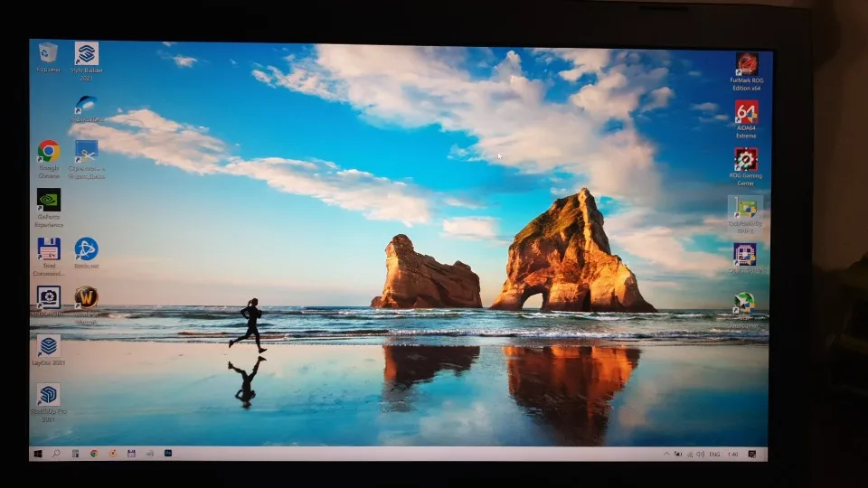
Task: Open the blue pinned taskbar app
Action: (x=168, y=453)
